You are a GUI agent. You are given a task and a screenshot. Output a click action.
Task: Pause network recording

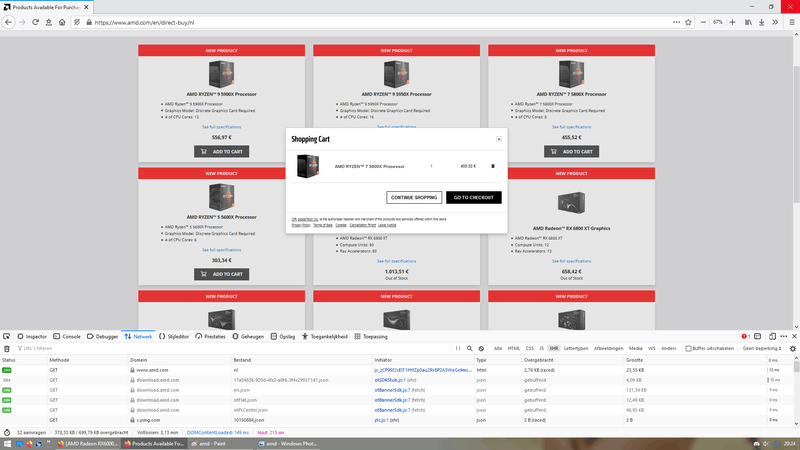tap(458, 348)
